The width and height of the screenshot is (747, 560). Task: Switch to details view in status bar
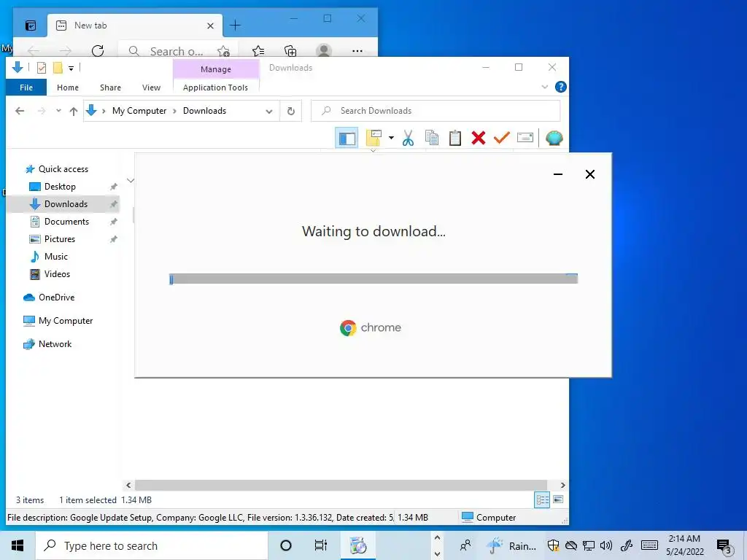tap(542, 500)
